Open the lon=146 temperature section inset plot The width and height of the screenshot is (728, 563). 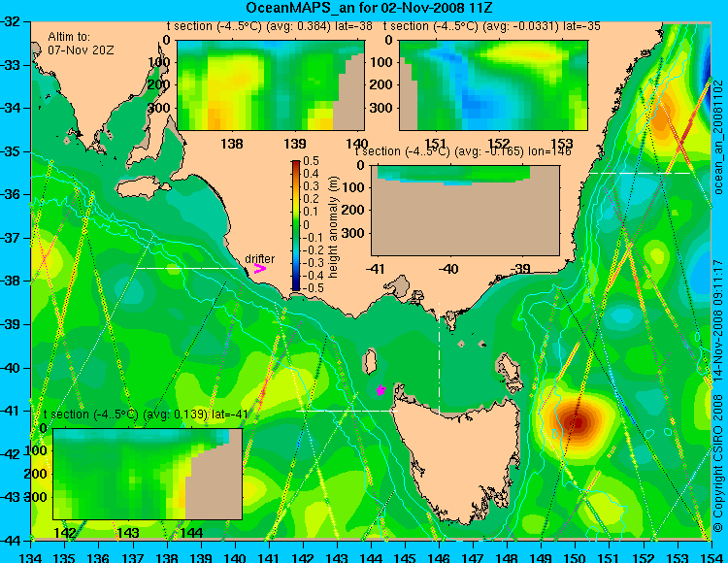(465, 211)
